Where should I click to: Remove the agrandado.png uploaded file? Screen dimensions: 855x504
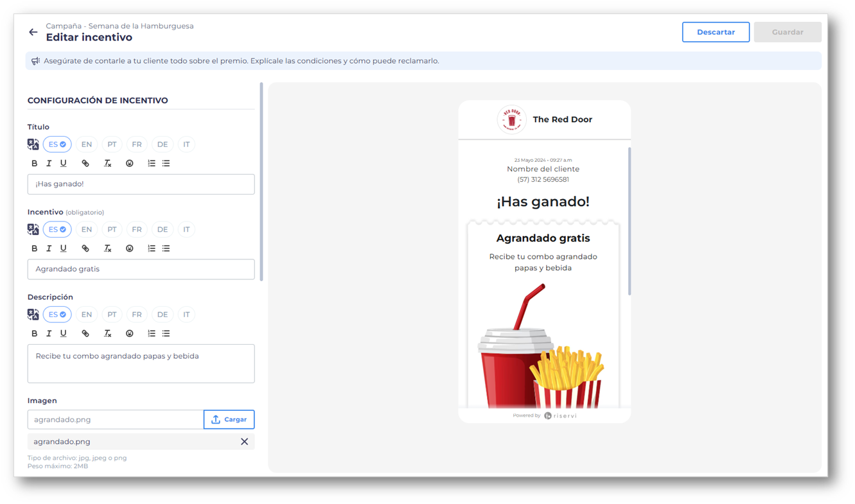tap(244, 442)
